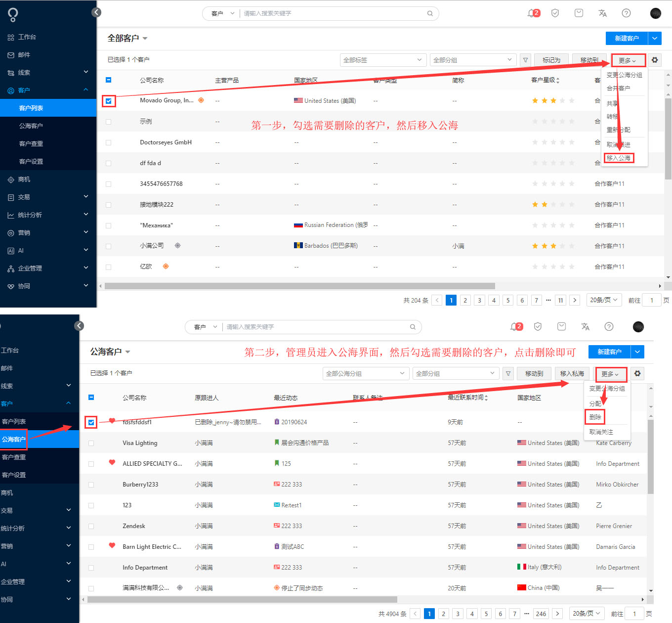This screenshot has width=672, height=623.
Task: Click the 新建客户 button
Action: pyautogui.click(x=626, y=38)
